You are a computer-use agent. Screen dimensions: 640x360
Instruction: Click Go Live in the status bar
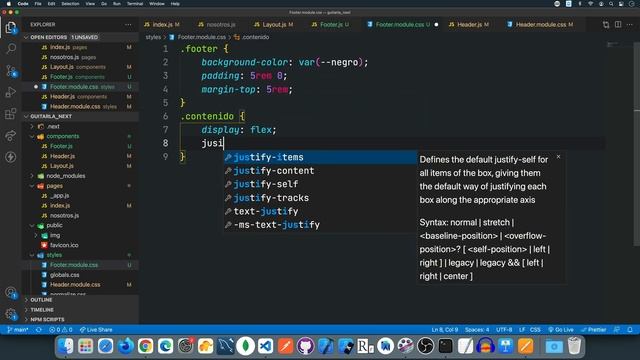[561, 329]
